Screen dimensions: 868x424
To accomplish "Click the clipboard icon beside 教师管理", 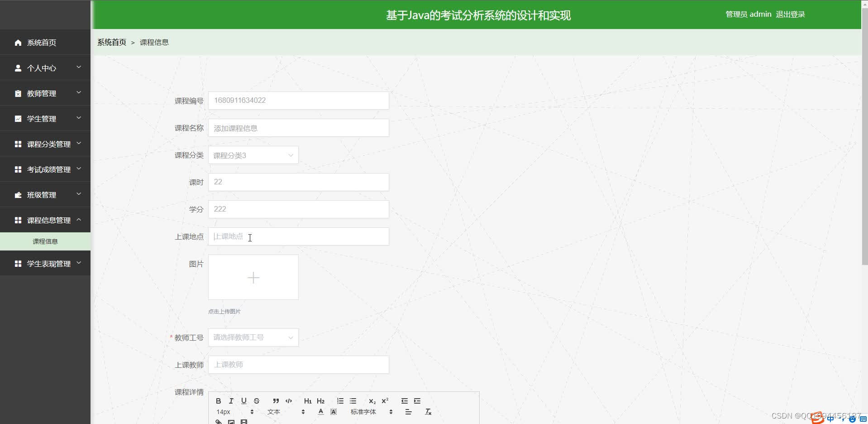I will tap(18, 93).
